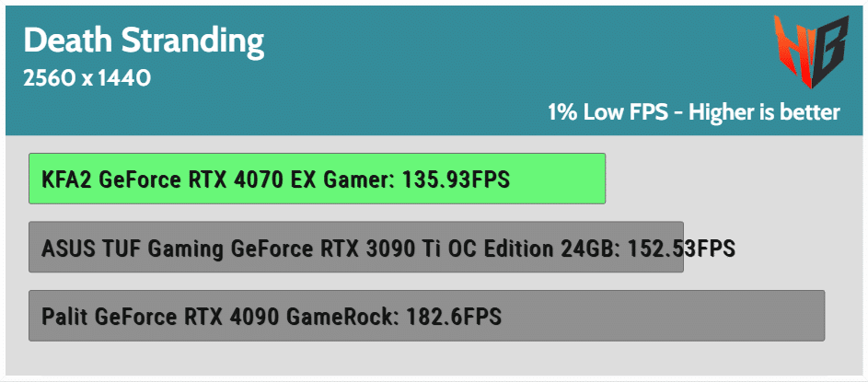Click the 135.93FPS value text
The image size is (868, 382).
456,179
